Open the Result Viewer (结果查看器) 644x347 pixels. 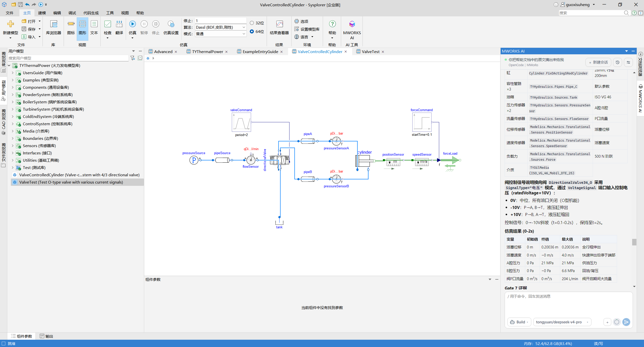click(279, 24)
